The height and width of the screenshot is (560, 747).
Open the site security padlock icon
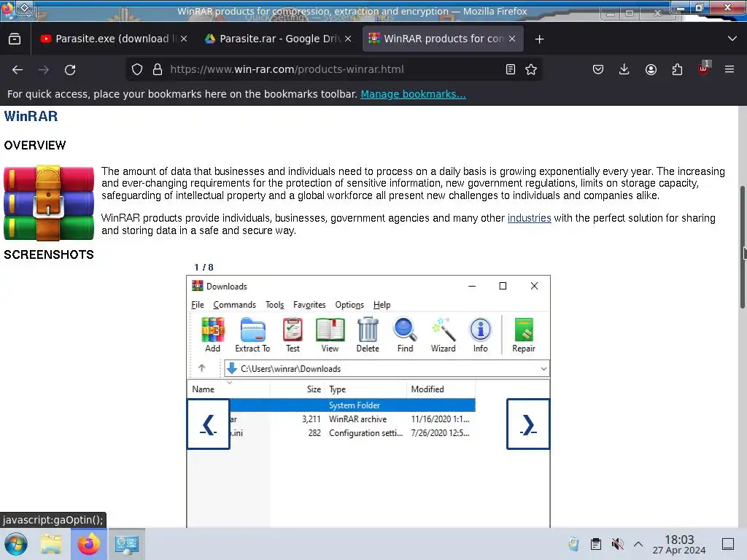click(x=158, y=69)
